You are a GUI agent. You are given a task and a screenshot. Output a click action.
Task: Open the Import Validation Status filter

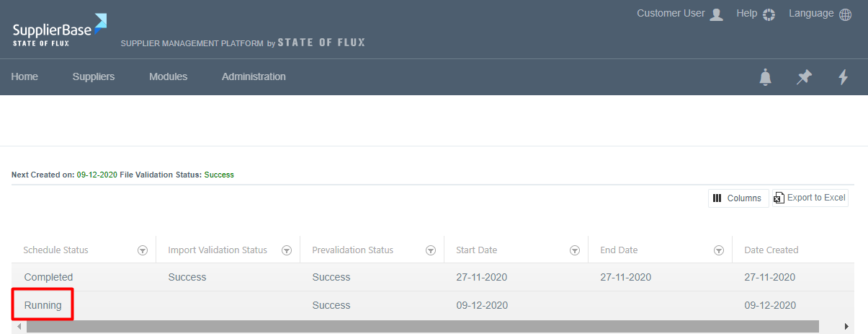[x=287, y=250]
